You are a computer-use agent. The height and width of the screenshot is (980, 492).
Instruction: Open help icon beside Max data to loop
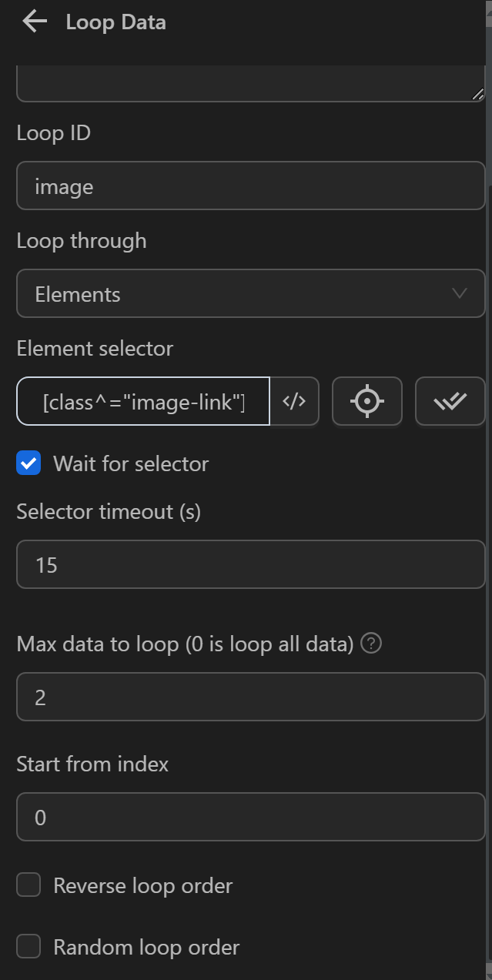coord(371,644)
